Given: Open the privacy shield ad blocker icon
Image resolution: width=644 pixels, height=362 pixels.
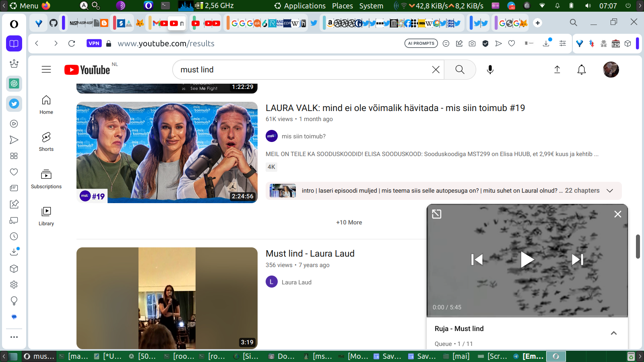Looking at the screenshot, I should point(485,43).
